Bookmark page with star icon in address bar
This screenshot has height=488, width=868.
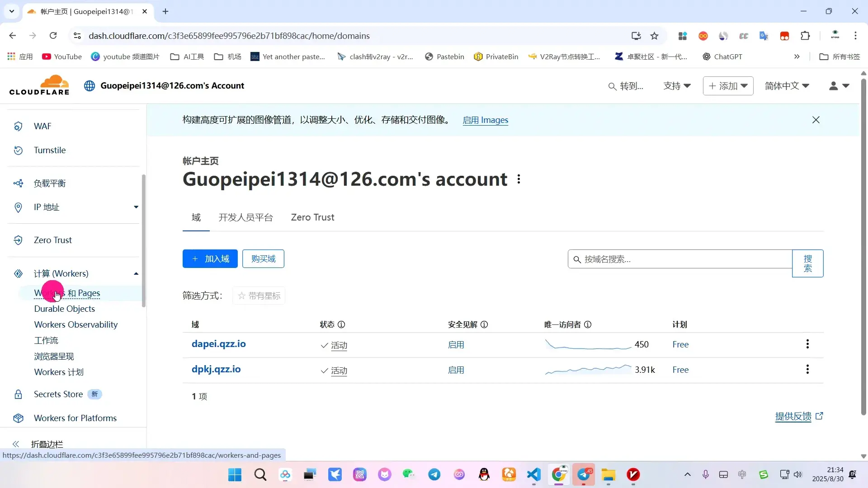(654, 36)
